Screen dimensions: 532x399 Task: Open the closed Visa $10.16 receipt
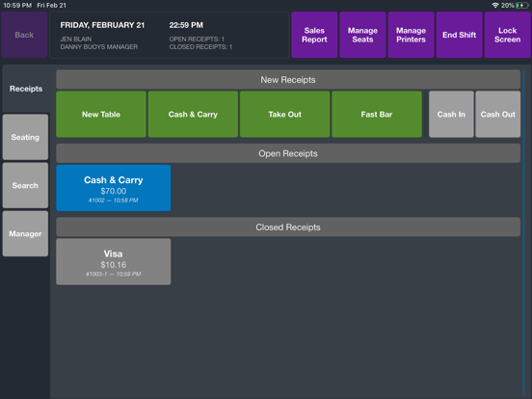tap(114, 261)
